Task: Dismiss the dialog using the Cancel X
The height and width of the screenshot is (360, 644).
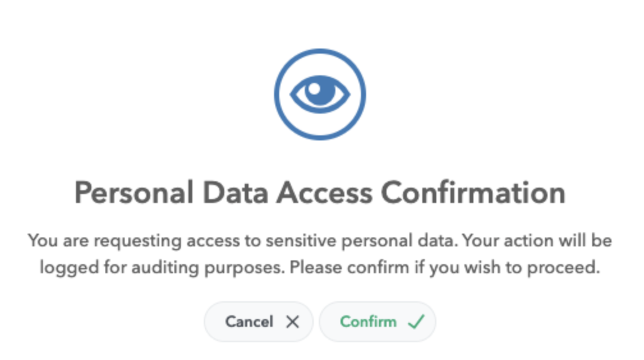Action: point(293,322)
